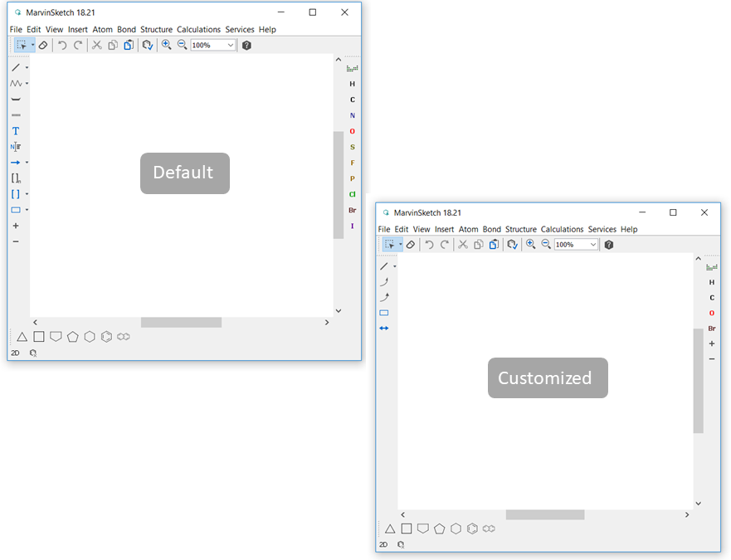731x560 pixels.
Task: Open the Text tool
Action: click(15, 131)
